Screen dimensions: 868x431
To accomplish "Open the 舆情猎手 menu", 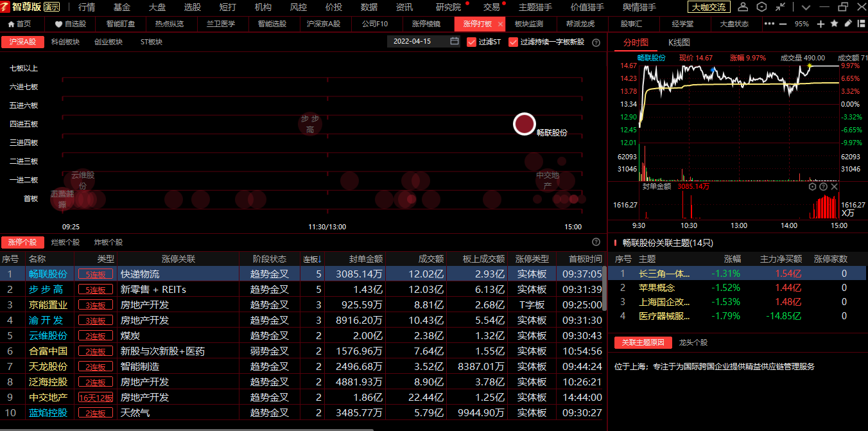I will (639, 7).
